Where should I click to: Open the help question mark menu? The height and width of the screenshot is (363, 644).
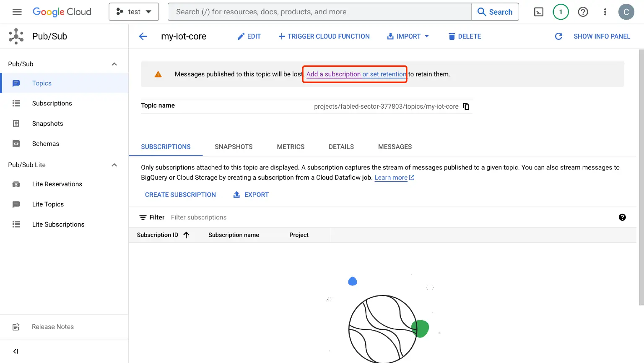[583, 12]
